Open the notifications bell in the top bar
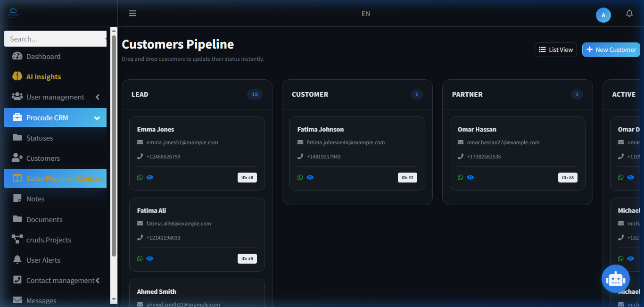 (x=629, y=13)
